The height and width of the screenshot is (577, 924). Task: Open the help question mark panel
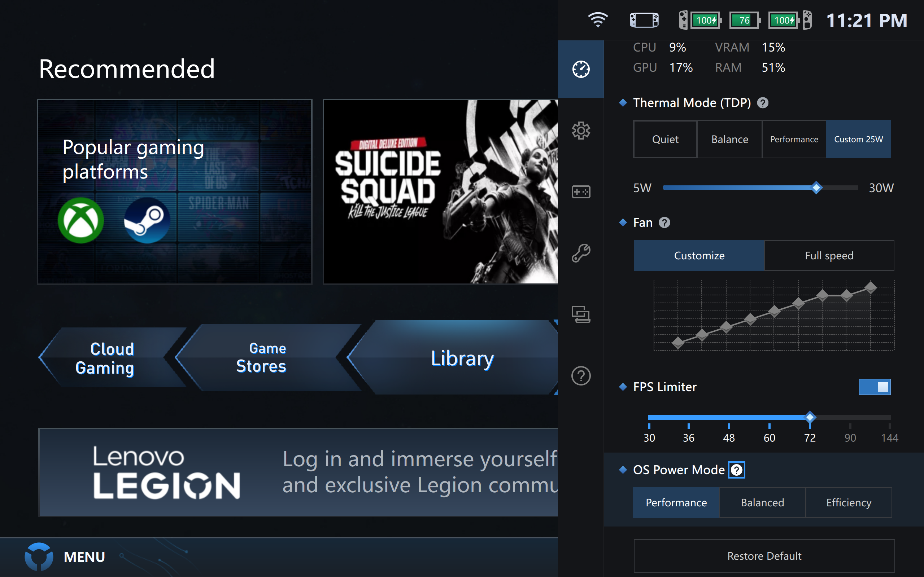click(581, 375)
